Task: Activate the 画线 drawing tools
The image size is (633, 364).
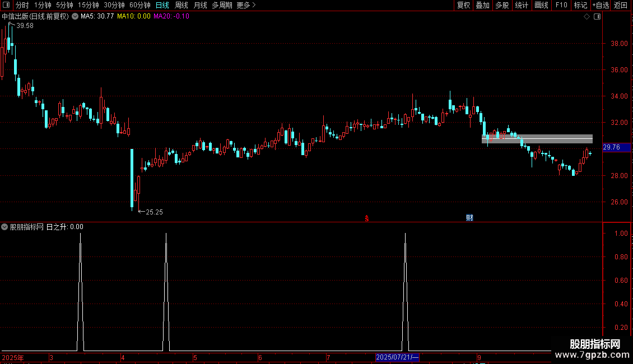Action: 541,5
